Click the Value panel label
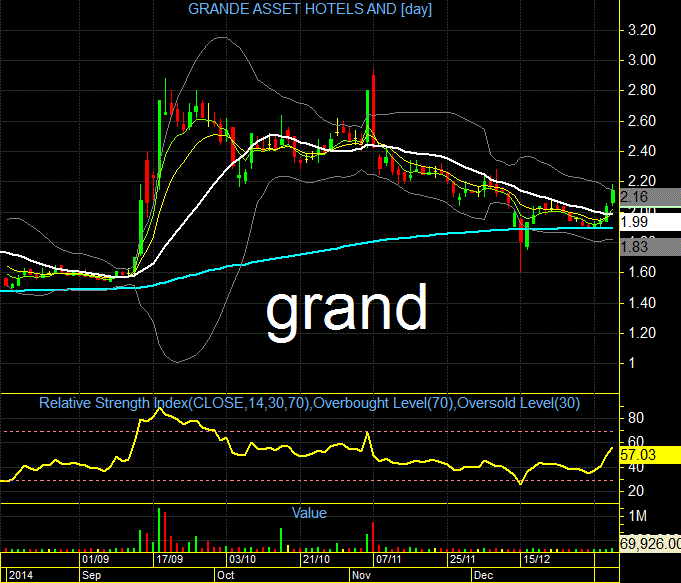Screen dimensions: 681x583 [309, 513]
